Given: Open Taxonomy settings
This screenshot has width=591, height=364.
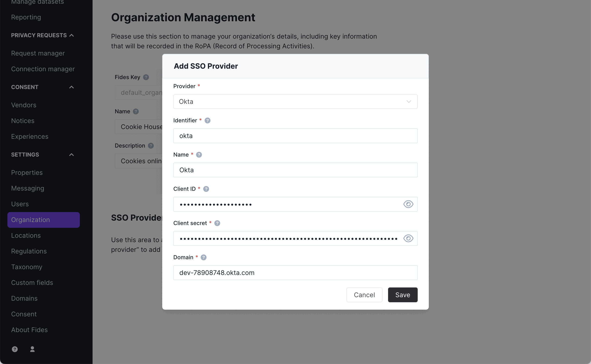Looking at the screenshot, I should [26, 267].
